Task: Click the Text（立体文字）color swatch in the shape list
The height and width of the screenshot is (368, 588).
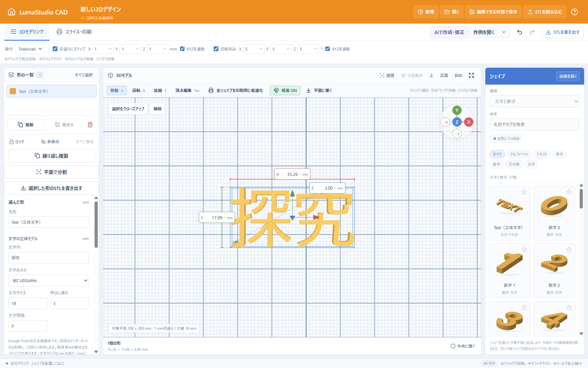Action: click(x=13, y=91)
